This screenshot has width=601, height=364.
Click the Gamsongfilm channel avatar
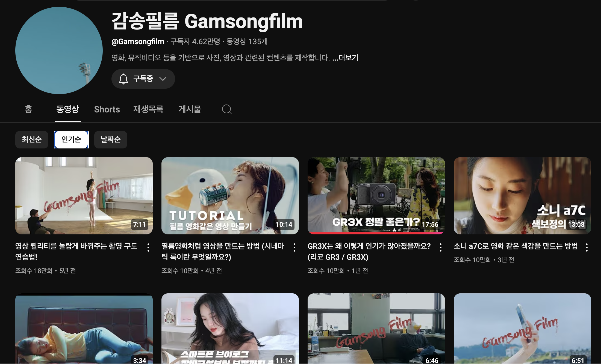[59, 50]
